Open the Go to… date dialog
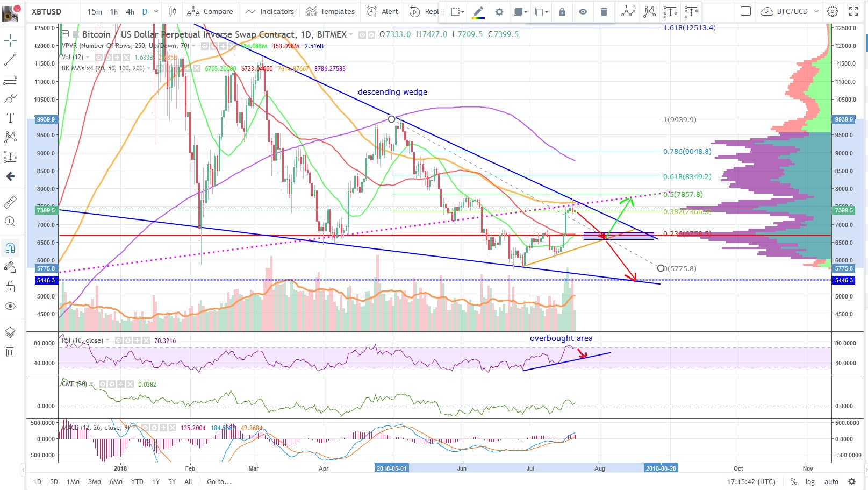The width and height of the screenshot is (868, 490). click(x=219, y=481)
